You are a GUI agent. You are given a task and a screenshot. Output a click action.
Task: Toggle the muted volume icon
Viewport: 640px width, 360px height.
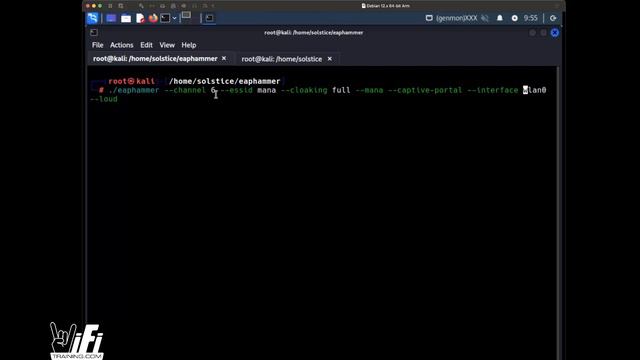pyautogui.click(x=484, y=18)
